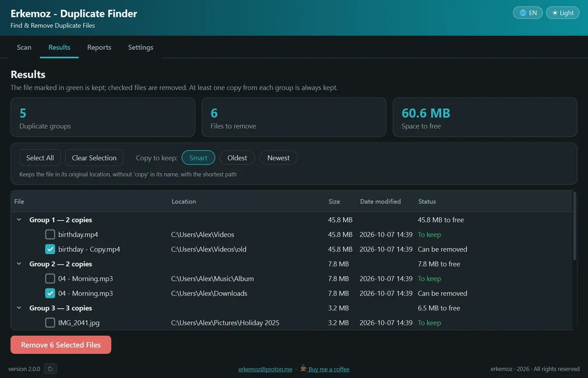The width and height of the screenshot is (588, 378).
Task: Click the Erkemoz - Duplicate Finder title
Action: click(x=74, y=14)
